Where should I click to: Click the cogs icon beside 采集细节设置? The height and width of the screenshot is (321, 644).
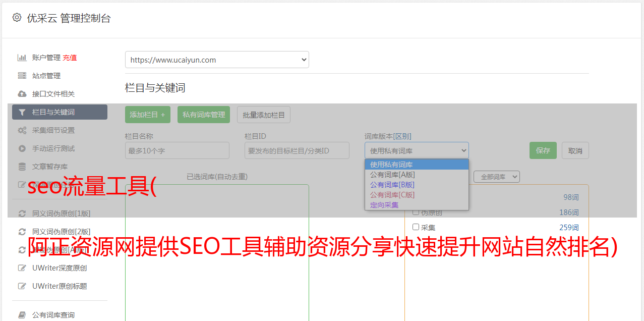click(22, 130)
